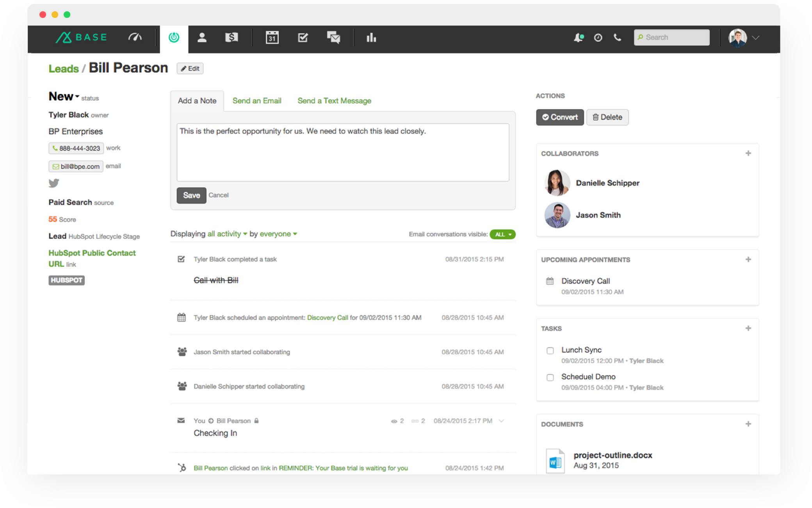Open the Calendar icon in navbar
This screenshot has width=812, height=508.
272,38
